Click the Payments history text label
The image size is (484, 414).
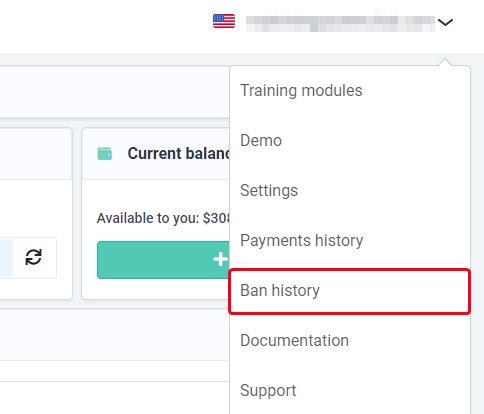point(302,240)
